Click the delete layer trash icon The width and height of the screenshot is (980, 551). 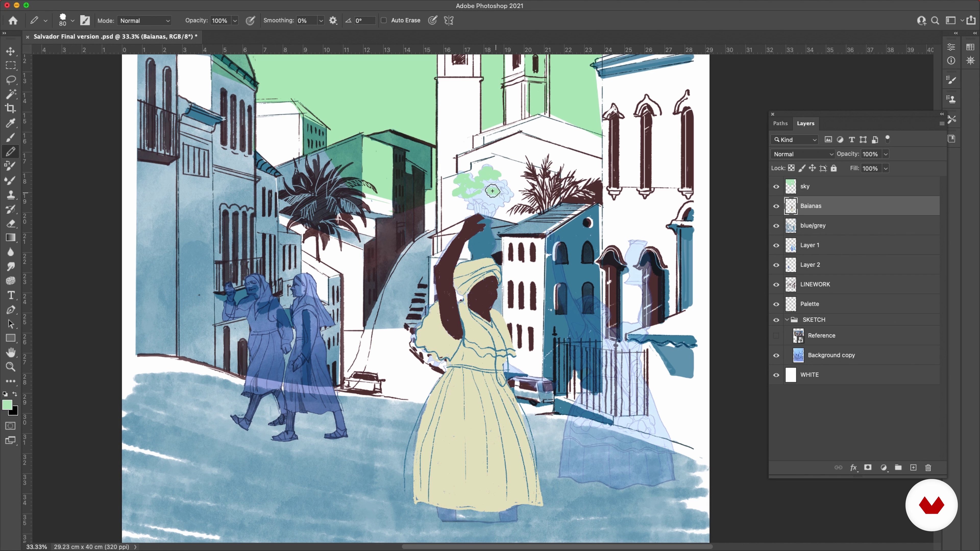928,468
